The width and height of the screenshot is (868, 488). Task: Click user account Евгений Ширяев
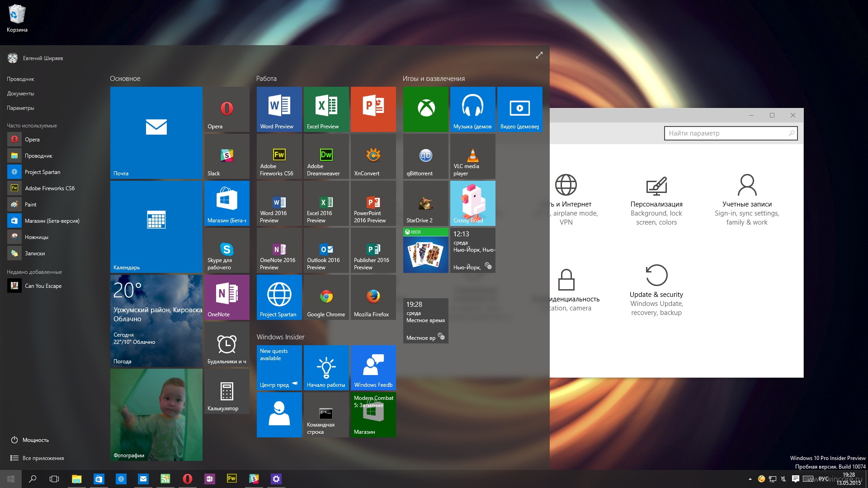pos(35,58)
